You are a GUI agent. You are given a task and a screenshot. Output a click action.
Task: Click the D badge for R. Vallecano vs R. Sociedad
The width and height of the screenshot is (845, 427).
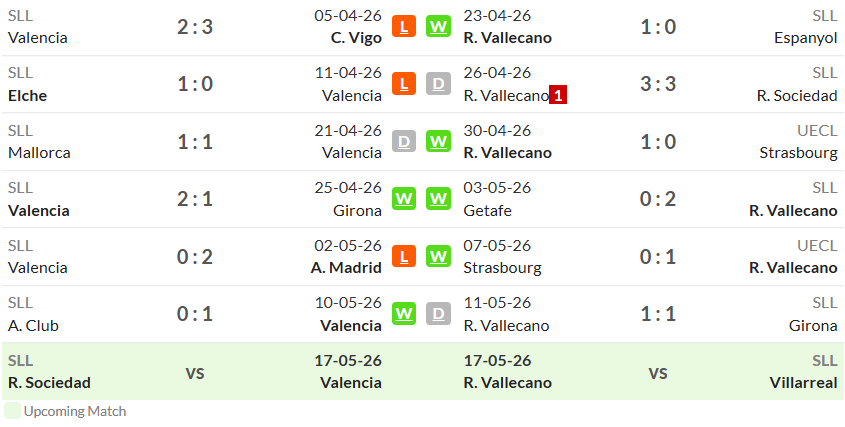point(438,84)
